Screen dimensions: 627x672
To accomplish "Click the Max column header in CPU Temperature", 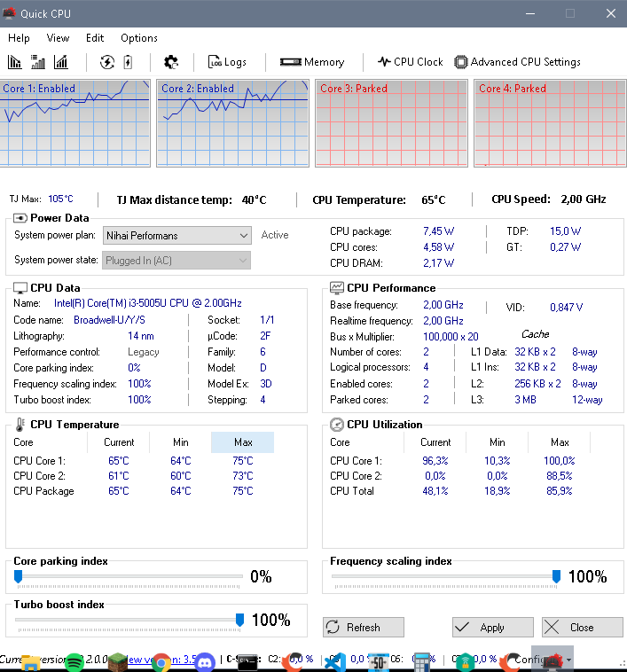I will [243, 442].
